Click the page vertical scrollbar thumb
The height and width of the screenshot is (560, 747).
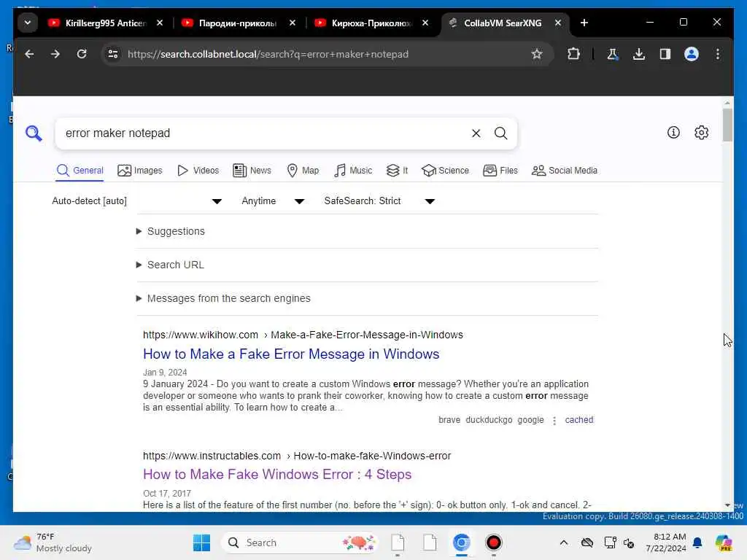[x=727, y=125]
